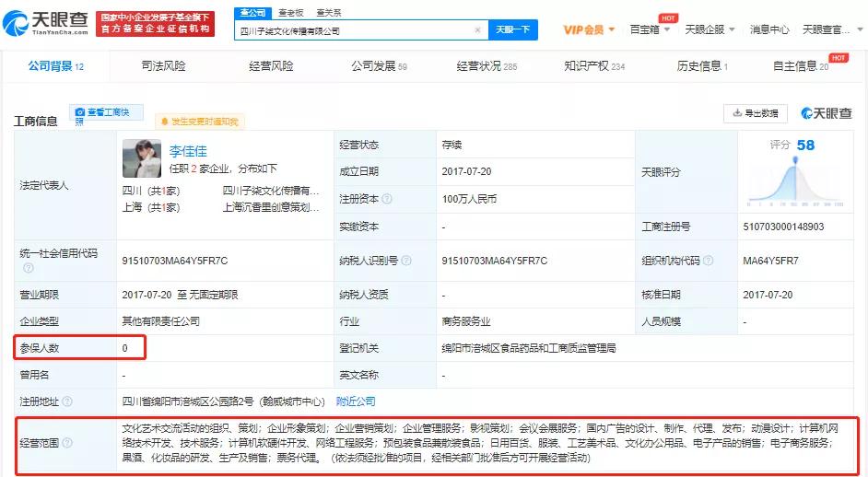868x477 pixels.
Task: Click the camera icon for business snapshot
Action: point(80,112)
